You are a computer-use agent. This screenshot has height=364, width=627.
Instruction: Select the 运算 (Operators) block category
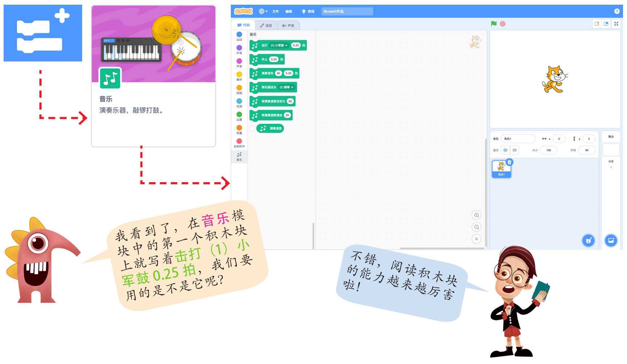pyautogui.click(x=239, y=116)
